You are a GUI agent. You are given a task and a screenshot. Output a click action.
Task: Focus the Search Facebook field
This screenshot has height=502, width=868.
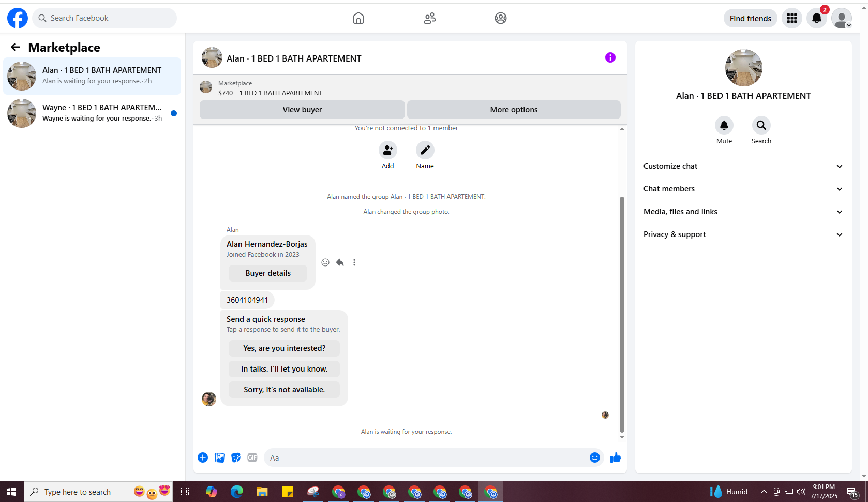104,18
